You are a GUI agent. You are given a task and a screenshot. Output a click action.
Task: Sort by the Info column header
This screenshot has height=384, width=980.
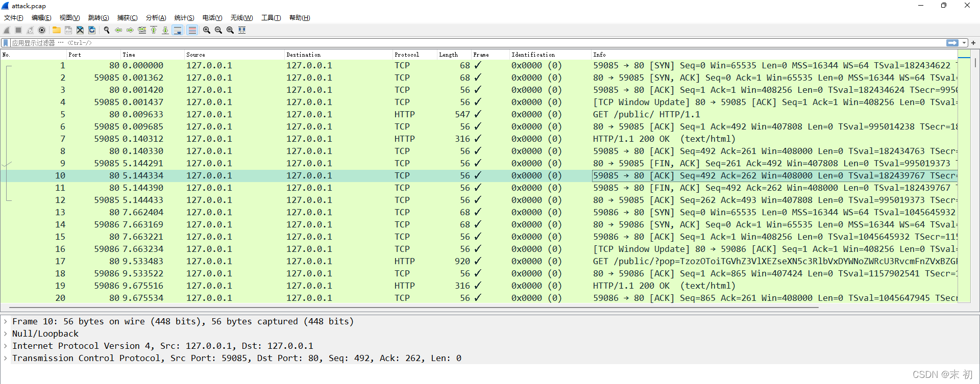774,55
